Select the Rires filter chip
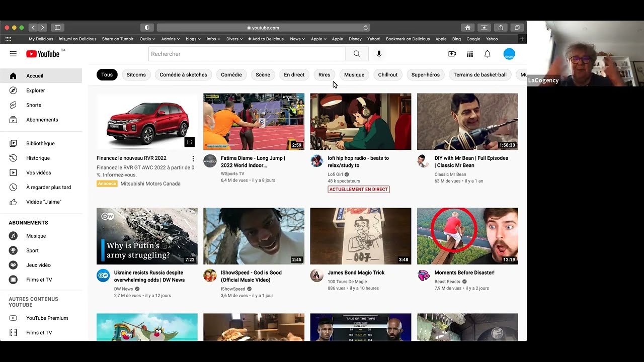 (324, 75)
